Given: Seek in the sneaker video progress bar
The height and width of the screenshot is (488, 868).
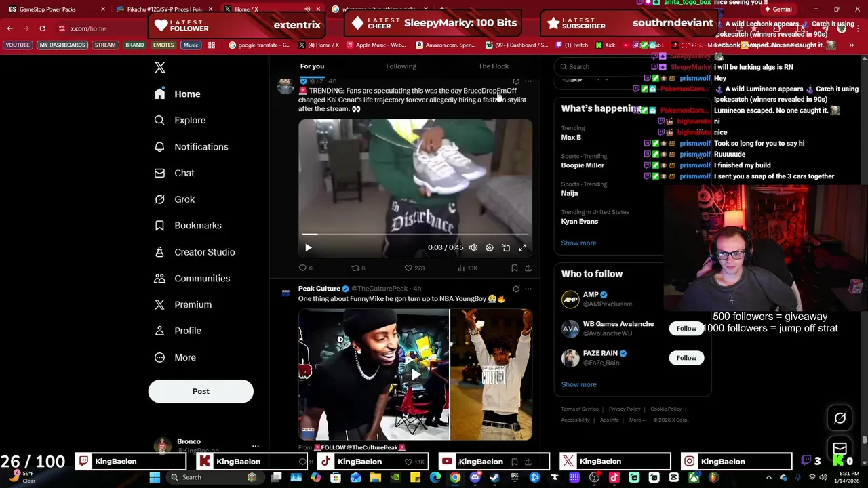Looking at the screenshot, I should tap(415, 234).
